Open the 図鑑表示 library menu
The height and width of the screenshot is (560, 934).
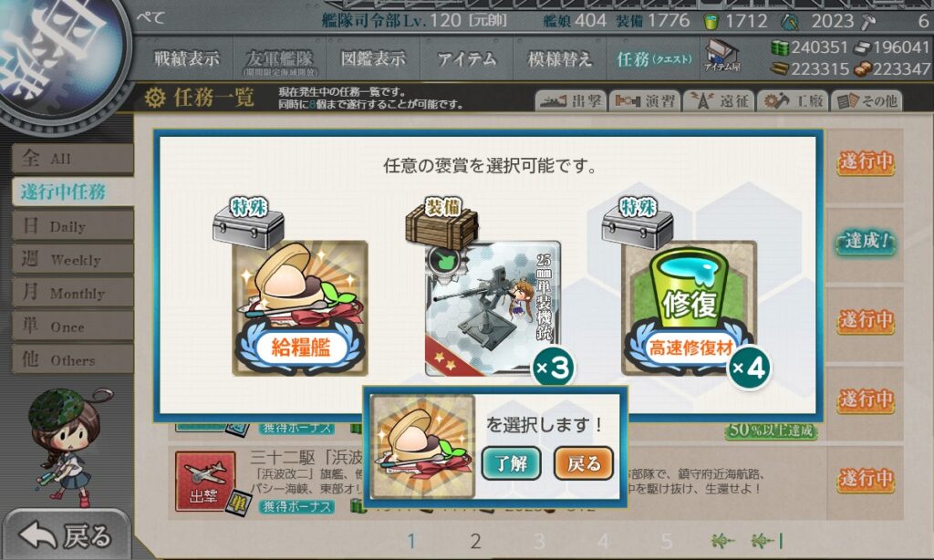(373, 58)
